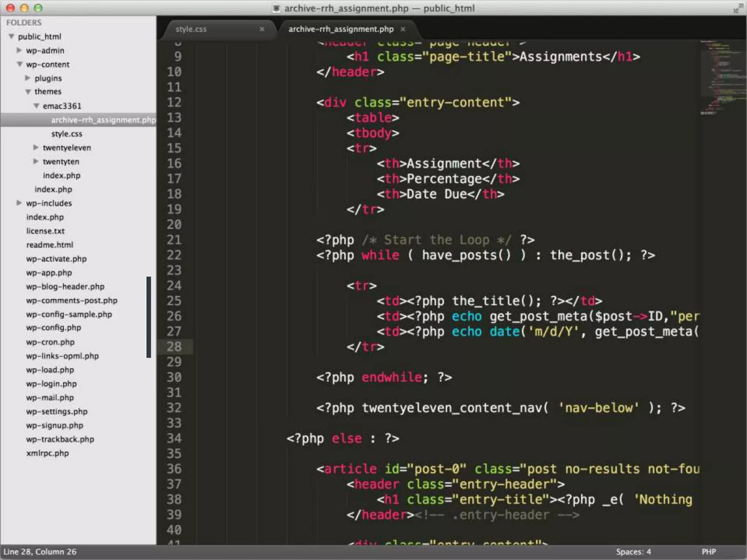The image size is (747, 560).
Task: Expand the plugins folder
Action: pyautogui.click(x=28, y=78)
